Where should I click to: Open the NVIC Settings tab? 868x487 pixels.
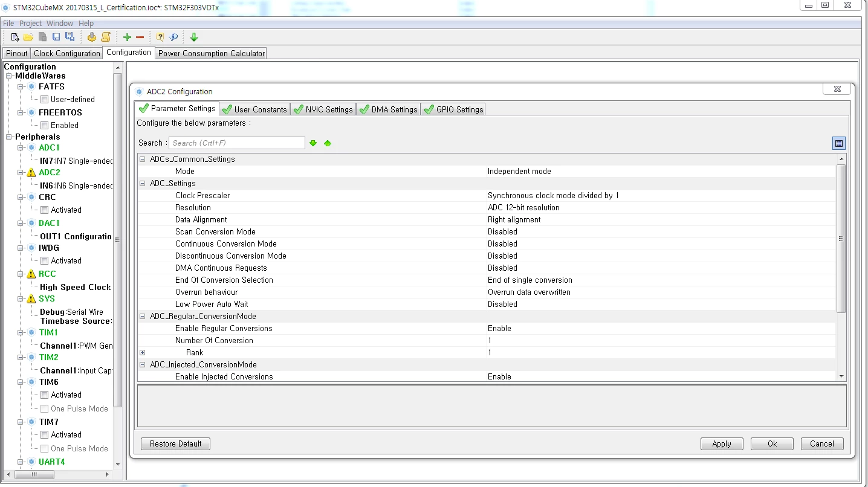tap(323, 109)
